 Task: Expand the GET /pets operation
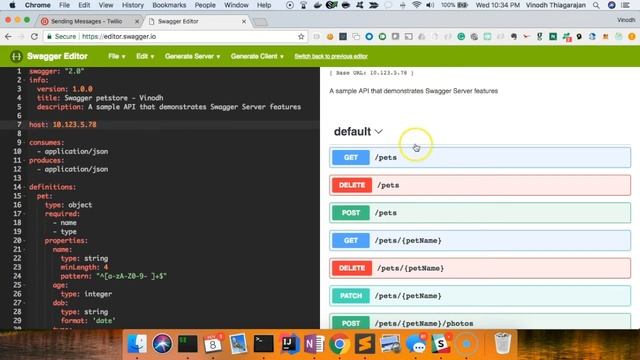tap(480, 158)
